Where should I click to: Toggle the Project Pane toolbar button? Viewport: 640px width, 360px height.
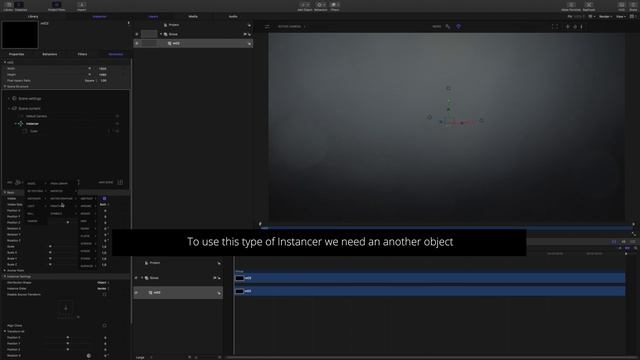tap(56, 6)
